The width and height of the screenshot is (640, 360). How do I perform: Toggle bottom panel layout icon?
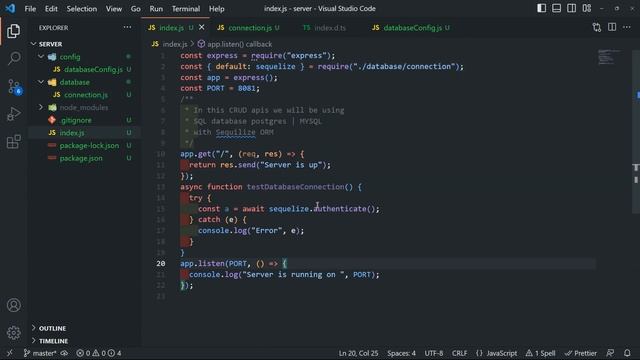tap(556, 8)
